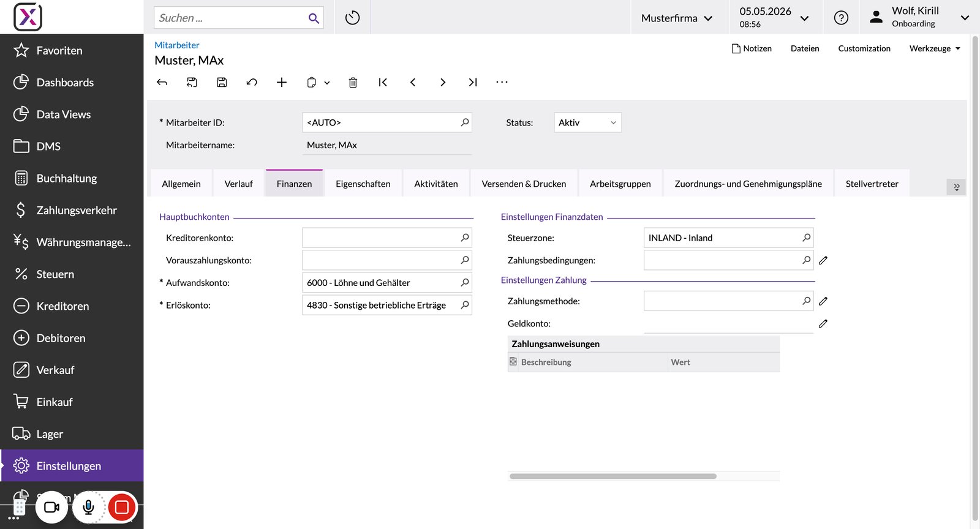Viewport: 980px width, 529px height.
Task: Open the Notizen panel
Action: click(x=752, y=48)
